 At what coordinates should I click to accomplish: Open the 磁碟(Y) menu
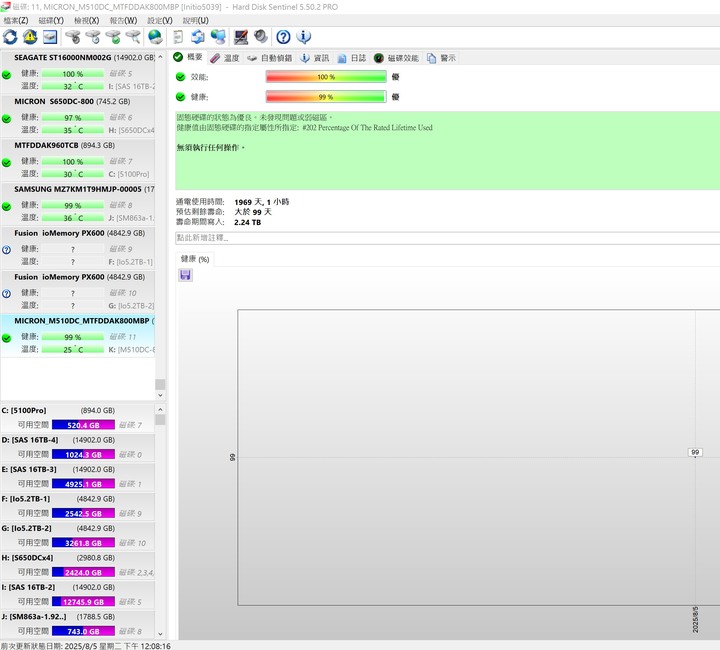point(51,21)
